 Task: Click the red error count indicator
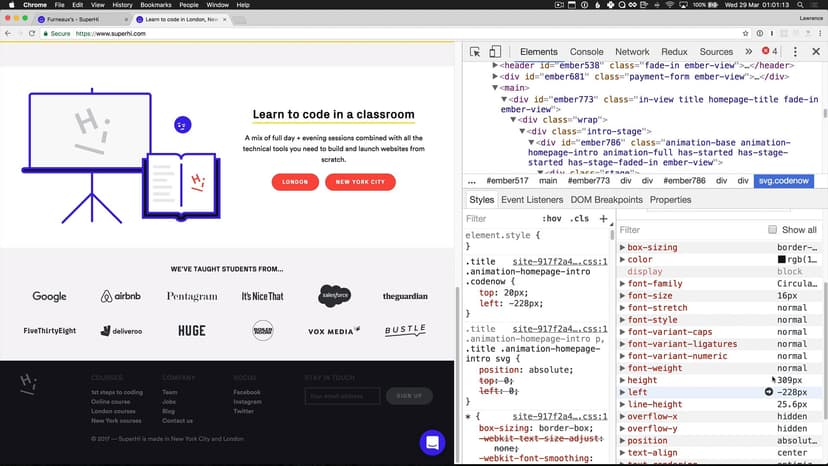pyautogui.click(x=768, y=52)
